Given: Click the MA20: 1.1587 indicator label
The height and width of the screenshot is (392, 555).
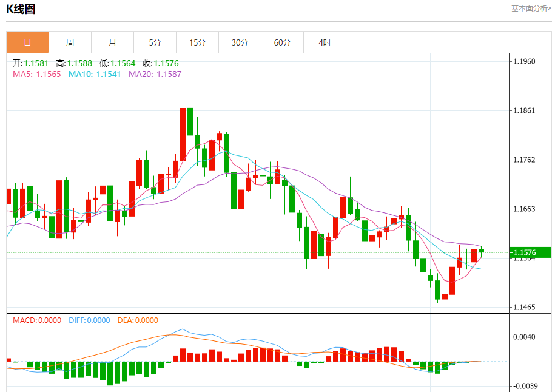Looking at the screenshot, I should click(155, 74).
